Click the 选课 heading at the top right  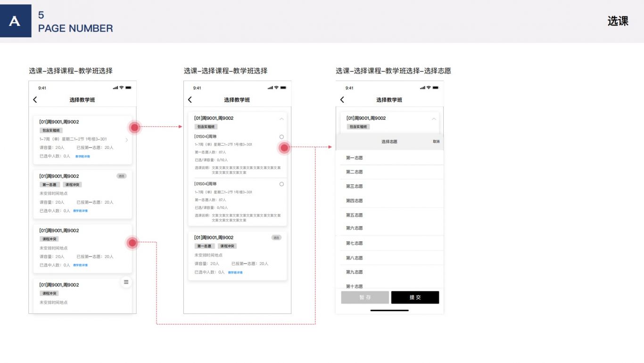(x=618, y=21)
